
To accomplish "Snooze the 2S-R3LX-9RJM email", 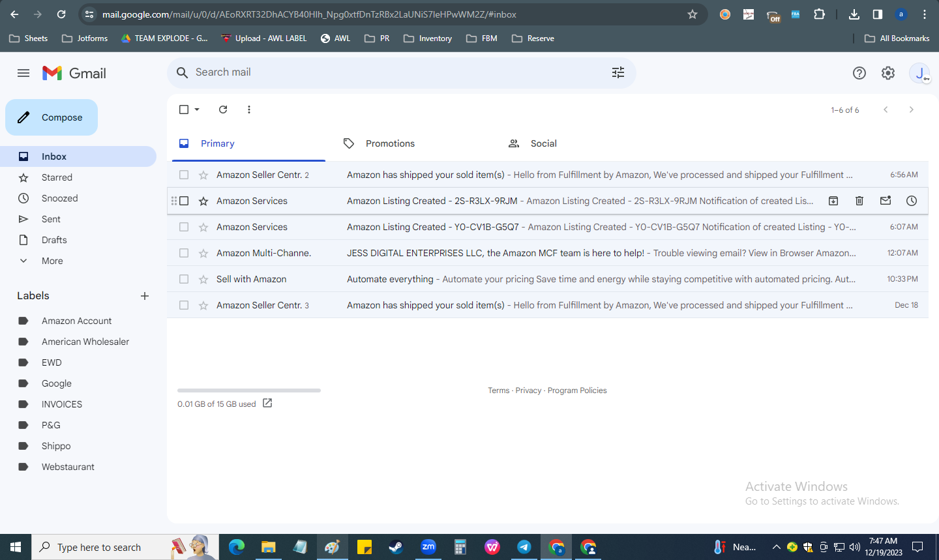I will pos(912,201).
